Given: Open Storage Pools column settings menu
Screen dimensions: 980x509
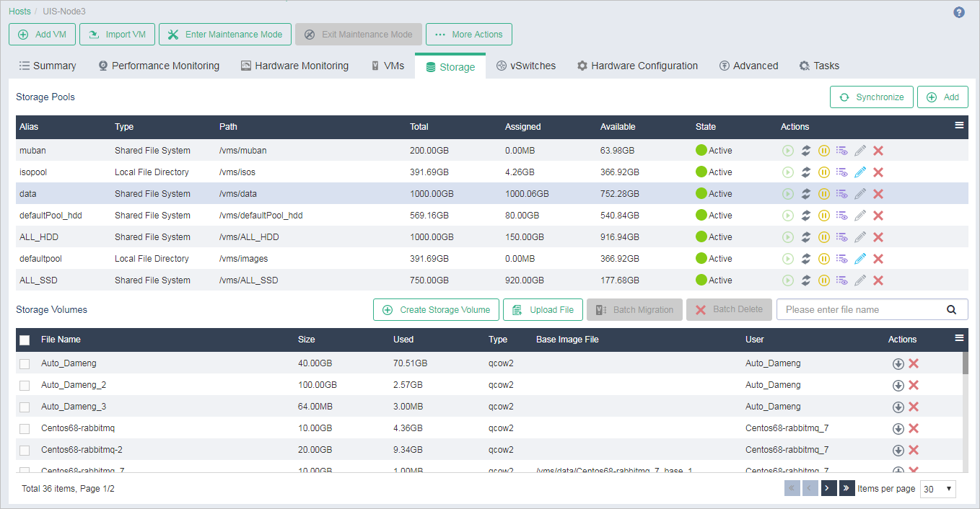Looking at the screenshot, I should [959, 125].
